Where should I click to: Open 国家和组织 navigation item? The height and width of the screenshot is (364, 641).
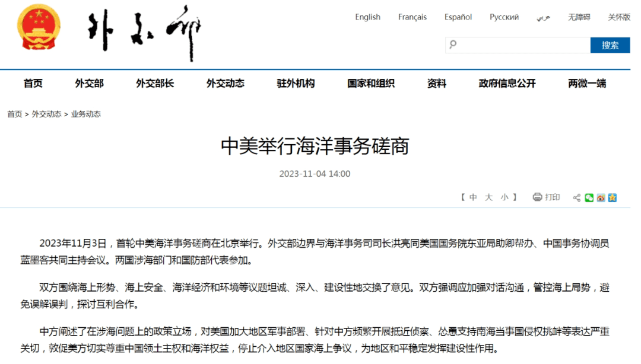371,84
